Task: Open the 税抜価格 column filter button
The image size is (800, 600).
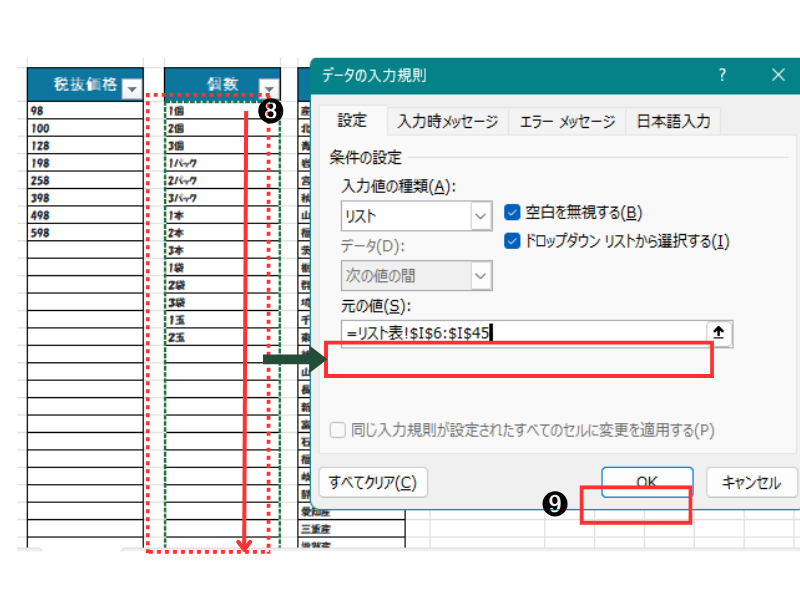Action: point(132,89)
